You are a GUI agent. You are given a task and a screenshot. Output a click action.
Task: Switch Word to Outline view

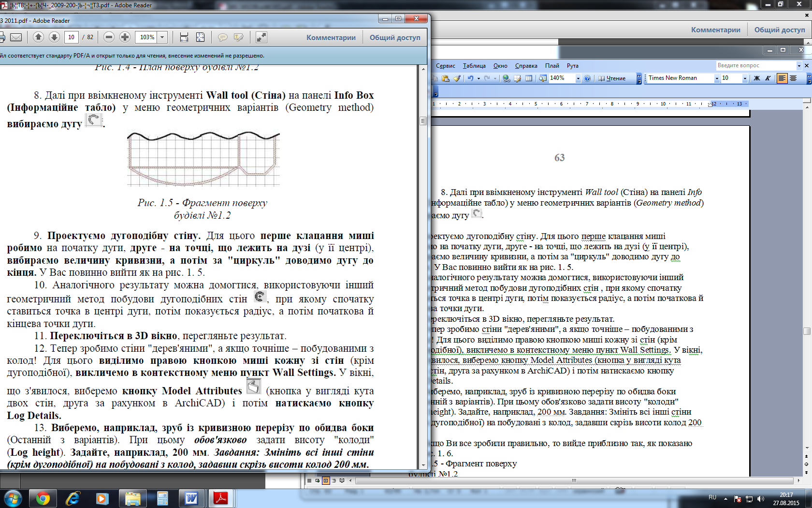point(334,480)
